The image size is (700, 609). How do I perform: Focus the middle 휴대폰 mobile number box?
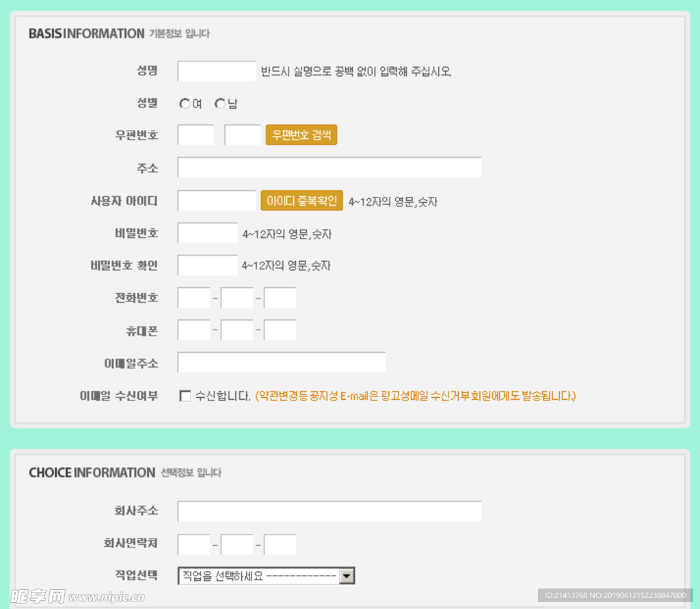237,330
